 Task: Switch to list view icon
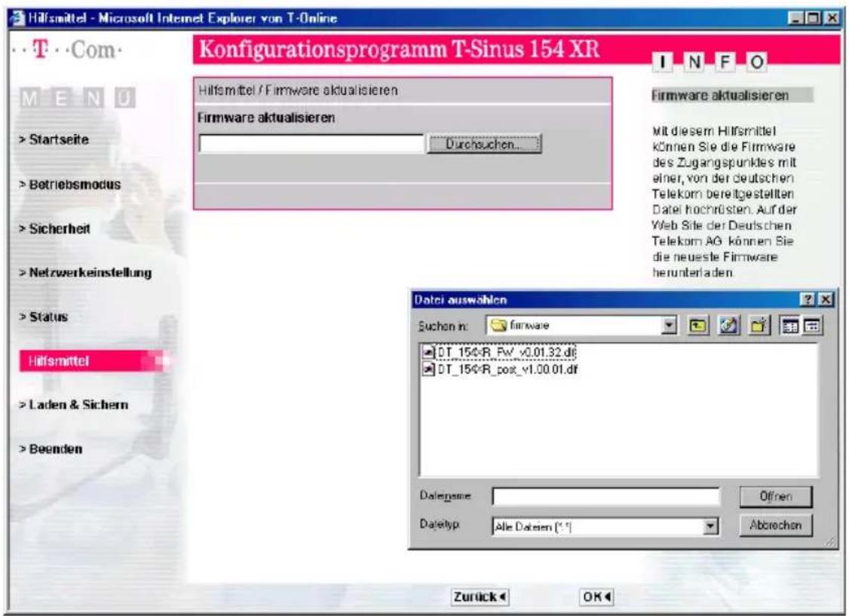789,325
